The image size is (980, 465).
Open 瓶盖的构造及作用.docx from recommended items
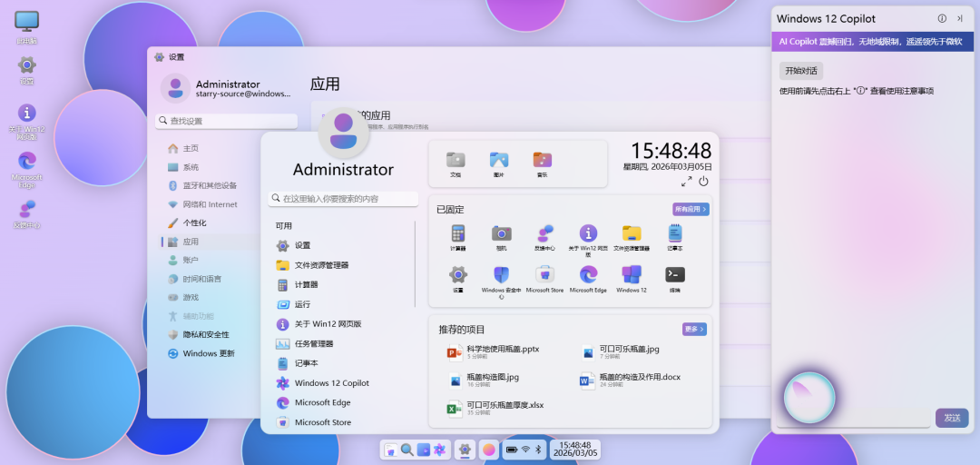pyautogui.click(x=630, y=380)
